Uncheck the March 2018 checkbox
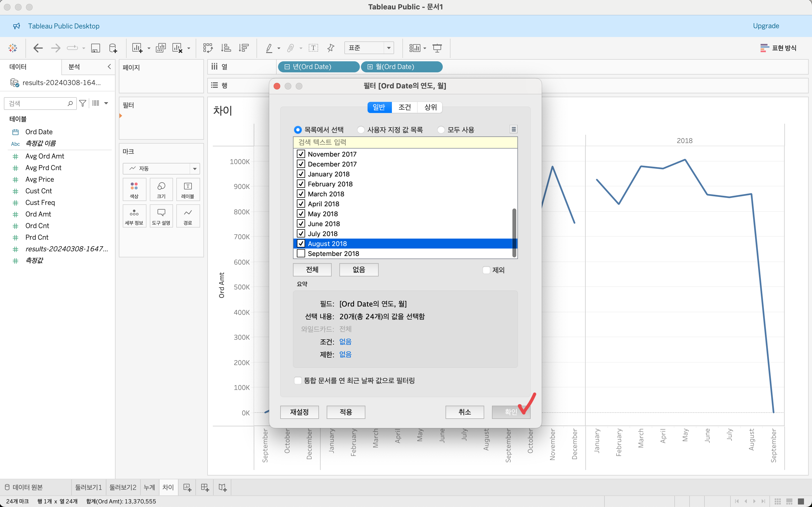The height and width of the screenshot is (507, 812). coord(301,194)
